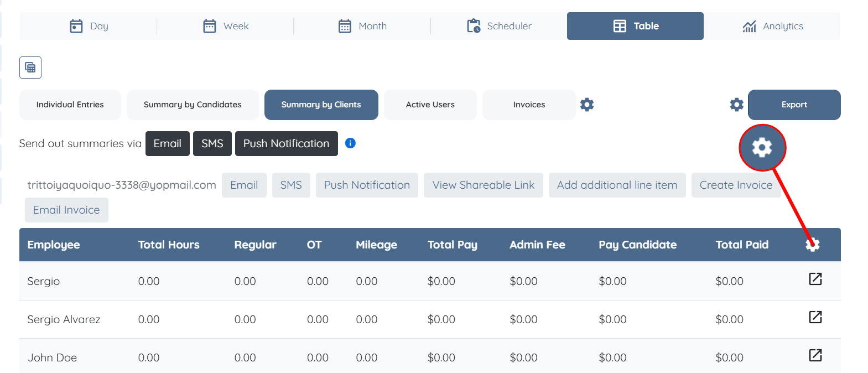Click Create Invoice for the client
Screen dimensions: 868x373
point(736,185)
